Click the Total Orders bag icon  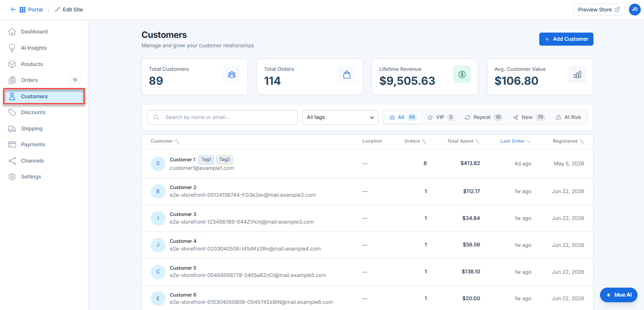coord(347,75)
